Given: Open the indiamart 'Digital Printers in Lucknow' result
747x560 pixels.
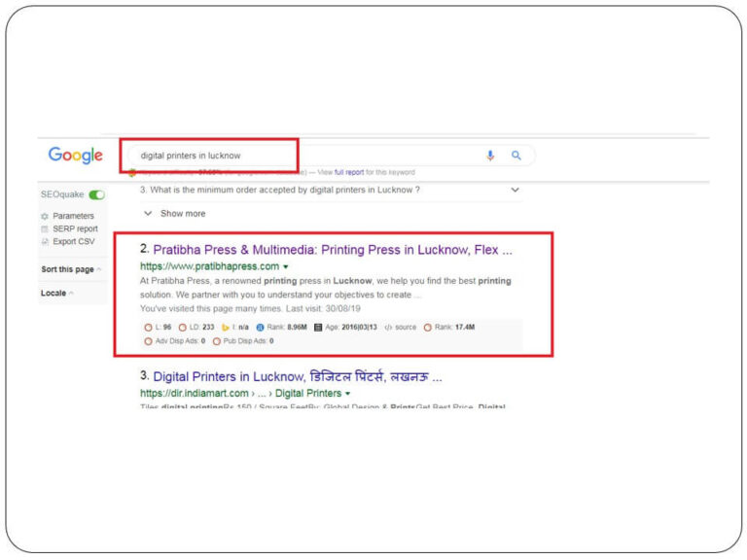Looking at the screenshot, I should [x=298, y=377].
